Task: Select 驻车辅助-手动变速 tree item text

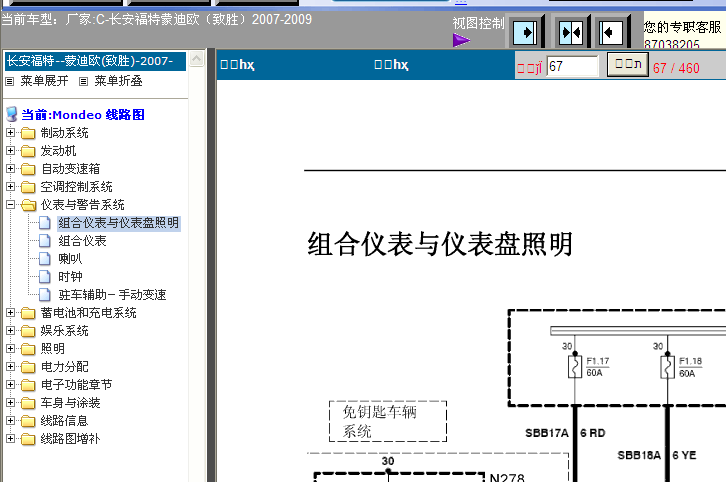Action: pos(112,295)
